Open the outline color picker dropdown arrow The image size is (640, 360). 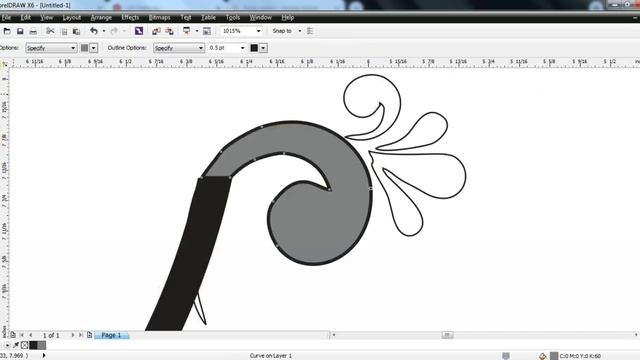click(x=263, y=48)
